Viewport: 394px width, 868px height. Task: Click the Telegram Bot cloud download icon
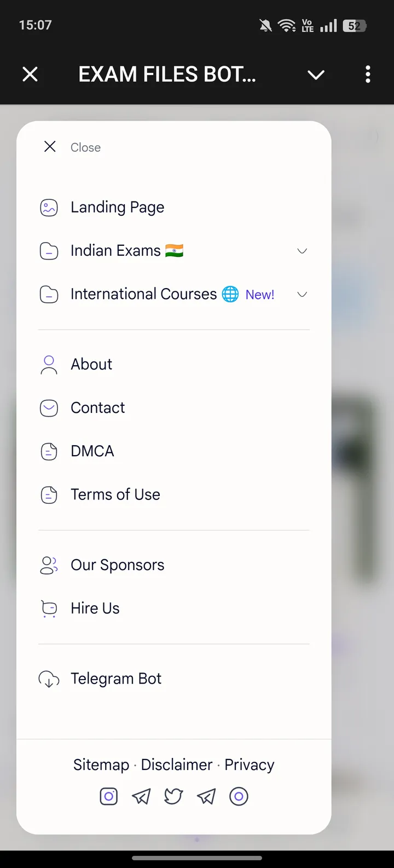coord(49,679)
